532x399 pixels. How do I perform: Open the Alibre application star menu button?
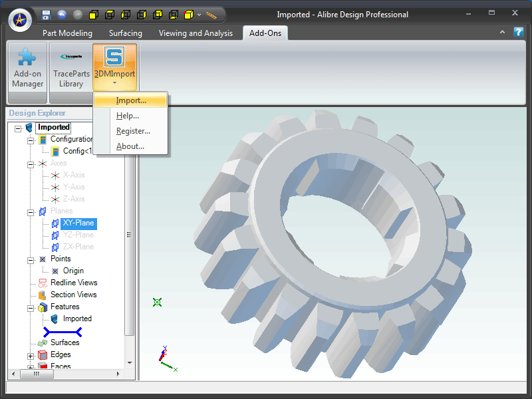[x=20, y=19]
